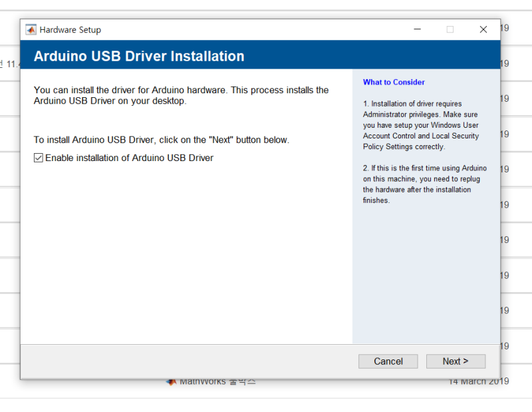
Task: Click the 14 March 2019 date in background
Action: click(x=479, y=382)
